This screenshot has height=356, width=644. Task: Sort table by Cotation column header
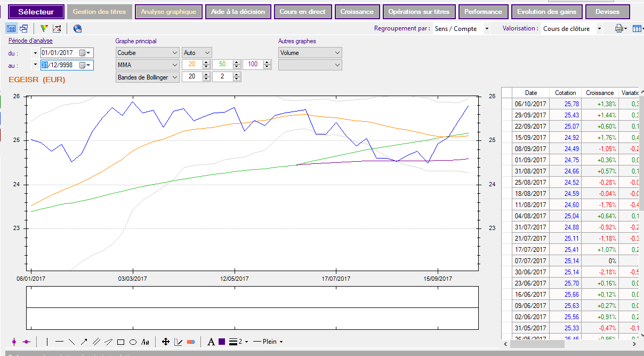pyautogui.click(x=565, y=93)
